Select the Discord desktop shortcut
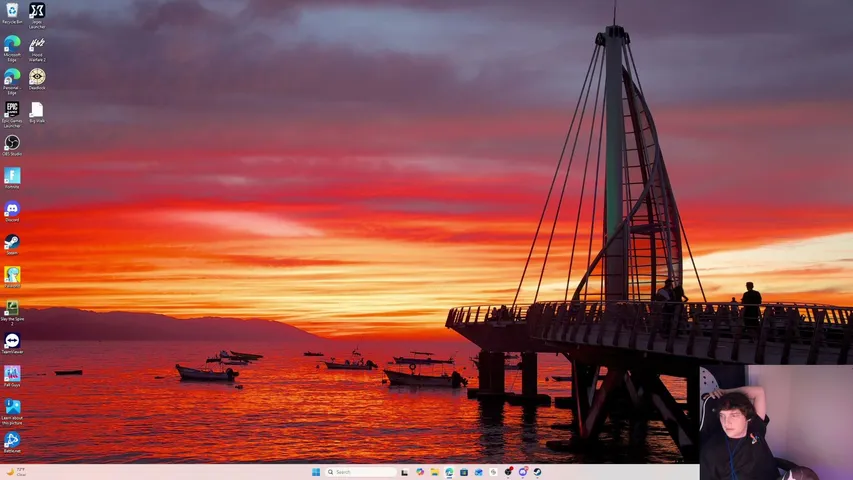This screenshot has width=853, height=480. pyautogui.click(x=12, y=211)
